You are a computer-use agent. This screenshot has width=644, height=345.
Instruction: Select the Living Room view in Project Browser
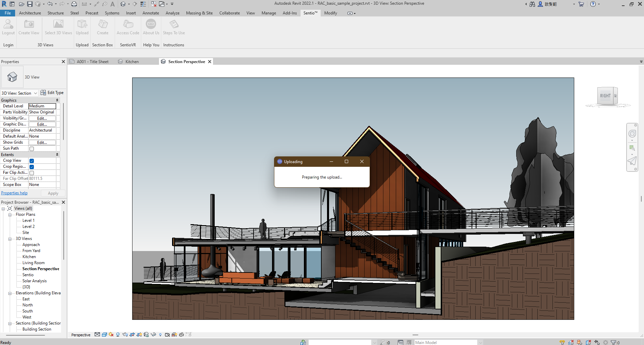34,263
